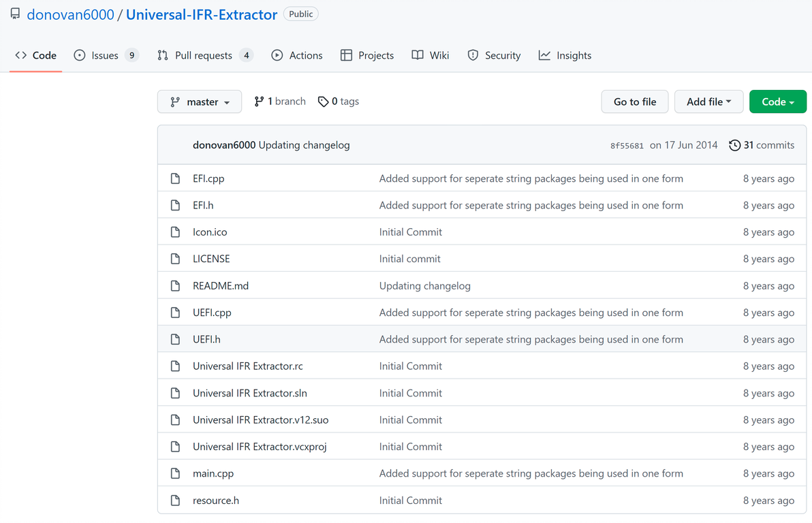This screenshot has height=523, width=812.
Task: Click the file icon next to EFI.cpp
Action: (175, 178)
